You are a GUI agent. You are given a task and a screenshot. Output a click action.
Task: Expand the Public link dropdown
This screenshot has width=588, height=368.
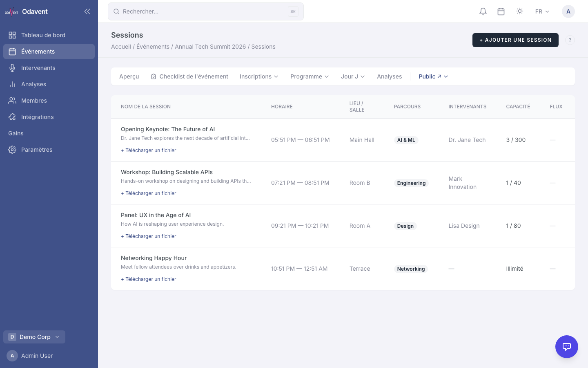(433, 76)
